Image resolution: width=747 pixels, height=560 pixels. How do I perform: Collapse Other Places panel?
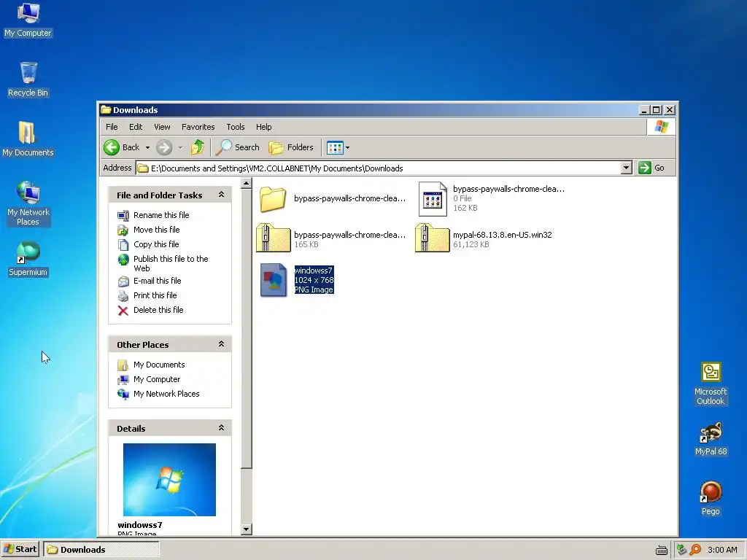click(x=221, y=344)
